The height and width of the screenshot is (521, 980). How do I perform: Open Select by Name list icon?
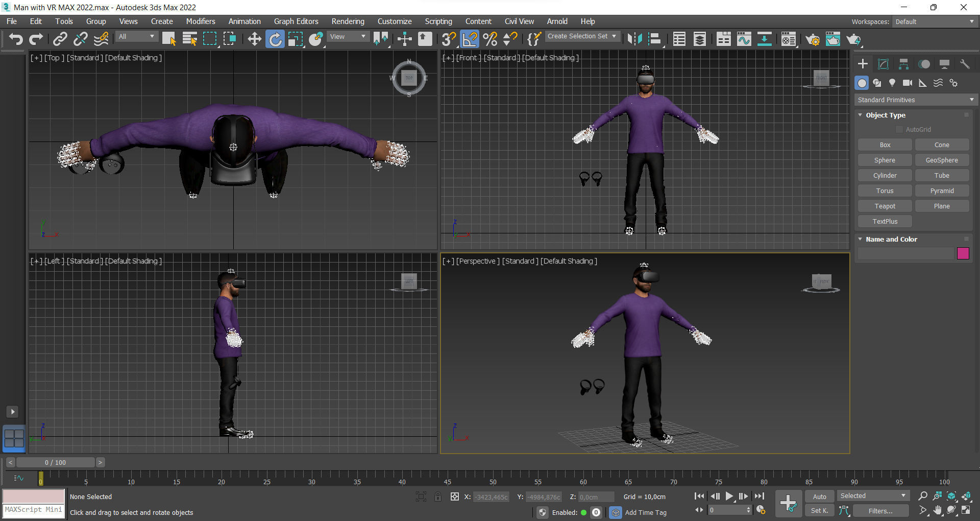pyautogui.click(x=189, y=39)
